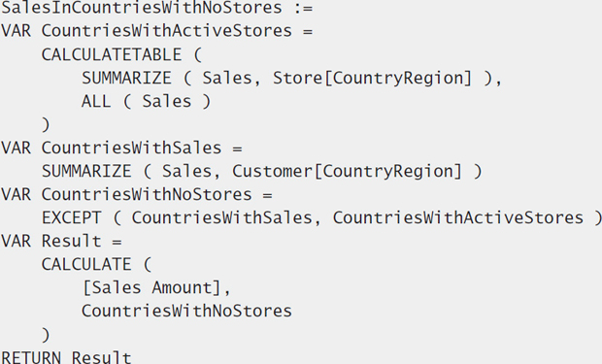This screenshot has height=364, width=602.
Task: Click the VAR Result declaration line
Action: tap(61, 242)
